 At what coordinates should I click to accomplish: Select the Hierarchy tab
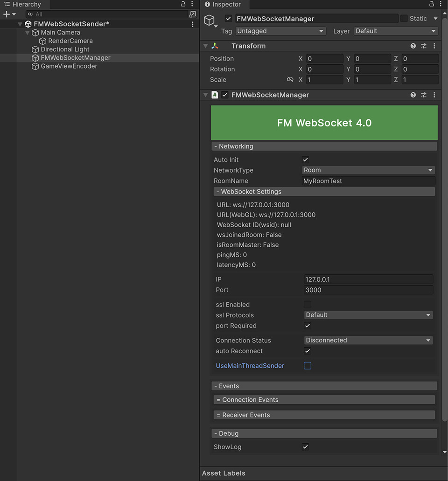[x=24, y=4]
